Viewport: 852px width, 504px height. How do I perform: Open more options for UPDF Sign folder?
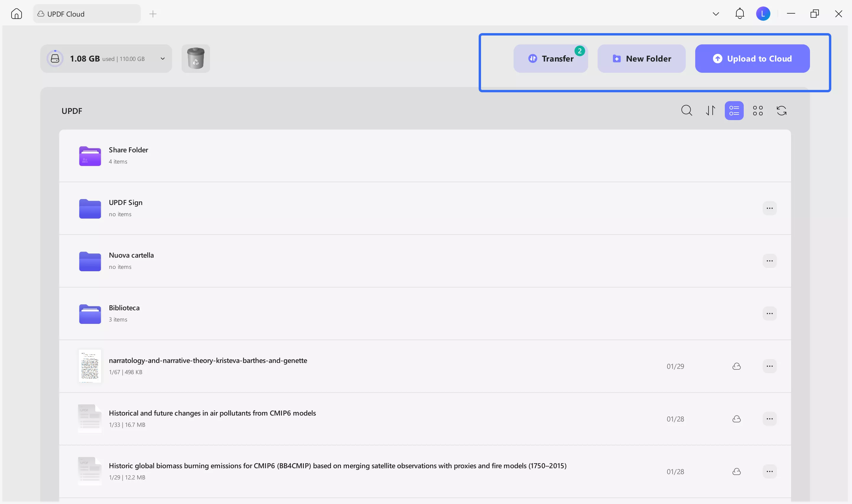[769, 208]
